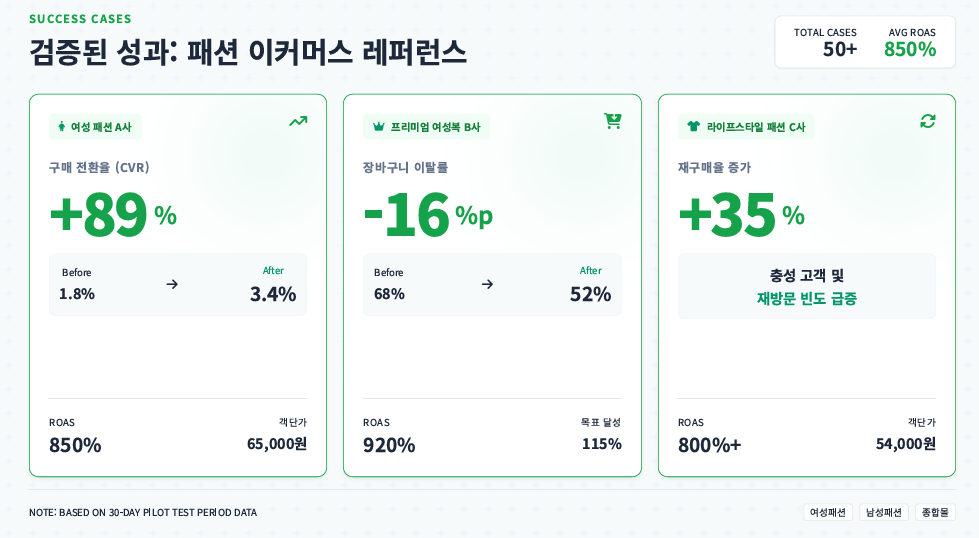Screen dimensions: 979x538
Task: Click the +89% conversion rate figure
Action: (x=112, y=214)
